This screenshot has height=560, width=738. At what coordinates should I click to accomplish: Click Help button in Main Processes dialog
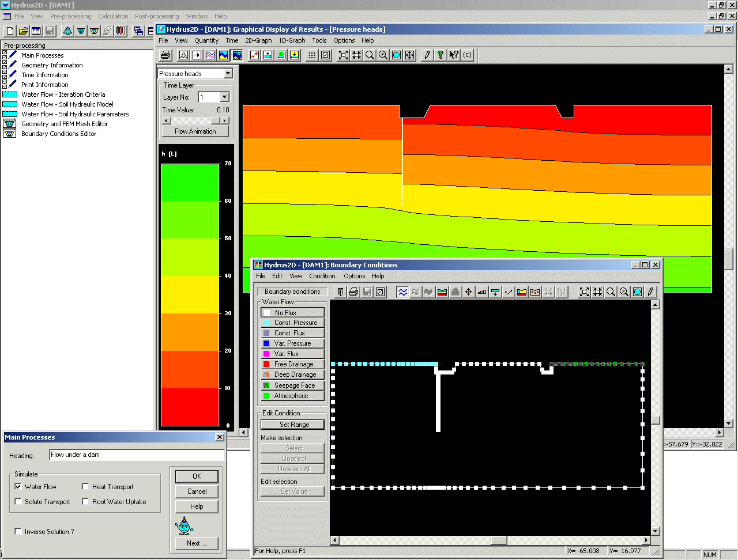(197, 506)
